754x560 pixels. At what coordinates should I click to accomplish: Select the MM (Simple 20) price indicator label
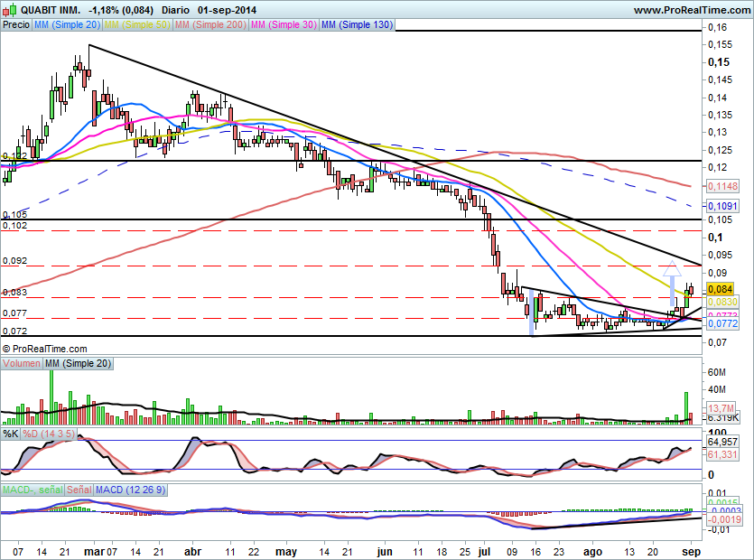click(68, 25)
